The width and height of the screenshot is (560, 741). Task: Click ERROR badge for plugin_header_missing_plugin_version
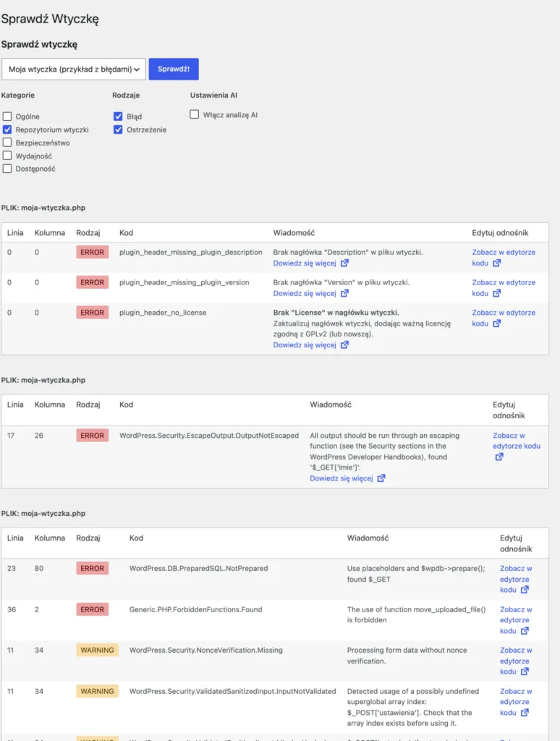(92, 283)
